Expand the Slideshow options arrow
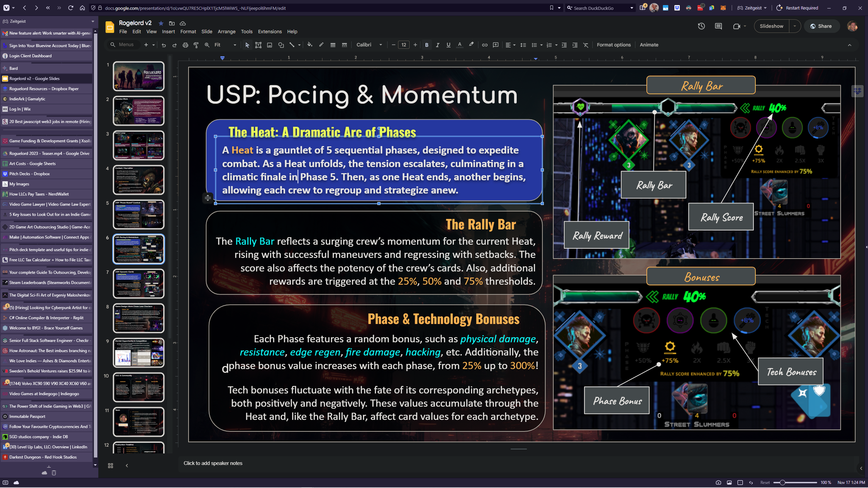The height and width of the screenshot is (488, 868). (795, 26)
